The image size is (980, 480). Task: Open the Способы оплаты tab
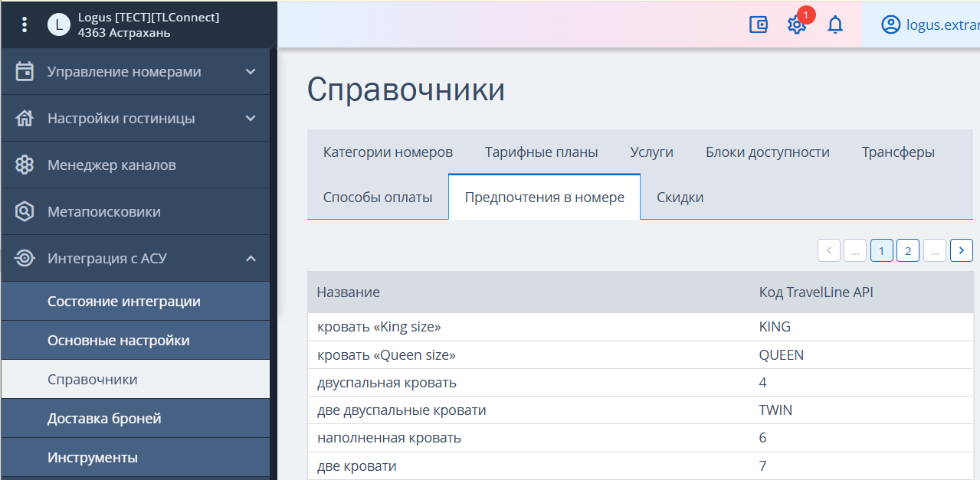click(378, 198)
